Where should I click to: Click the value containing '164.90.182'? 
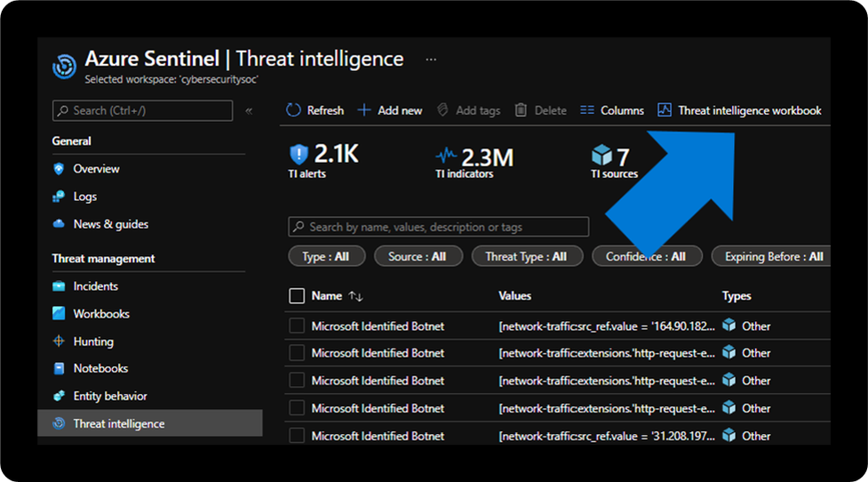607,326
